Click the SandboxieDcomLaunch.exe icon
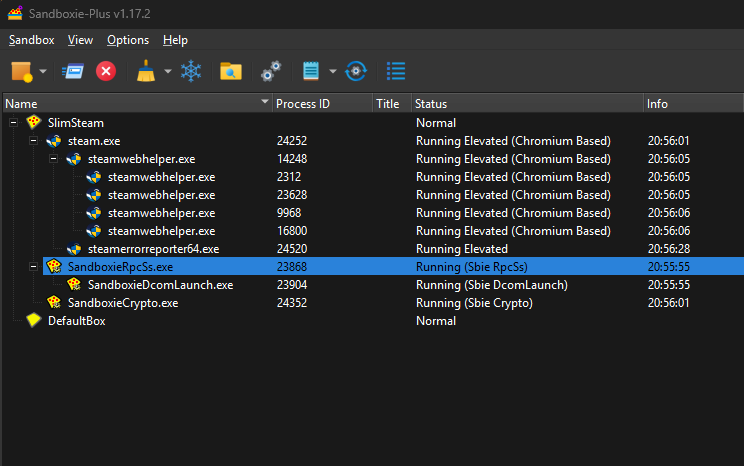744x466 pixels. coord(74,285)
